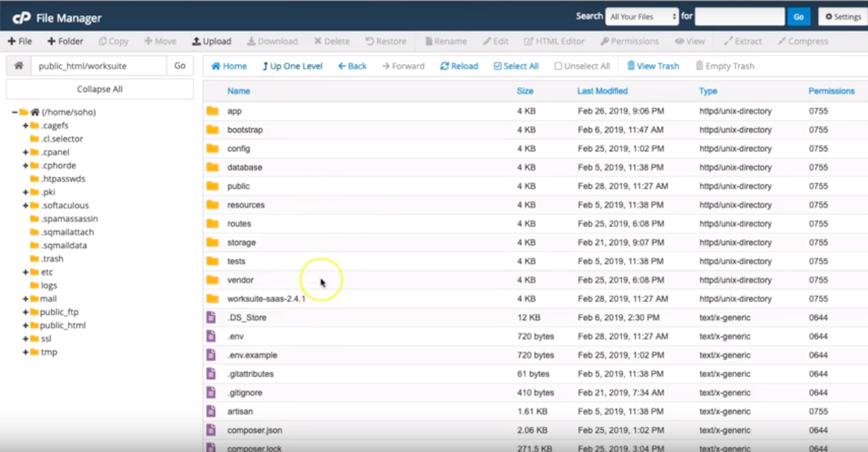The image size is (868, 452).
Task: Click the search text input field
Action: [740, 17]
